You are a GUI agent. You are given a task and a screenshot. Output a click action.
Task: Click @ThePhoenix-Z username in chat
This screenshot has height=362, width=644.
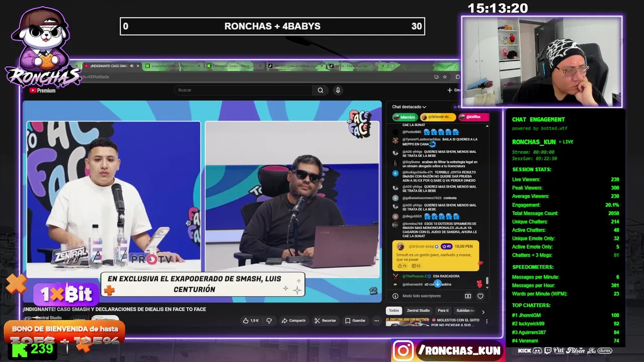414,276
